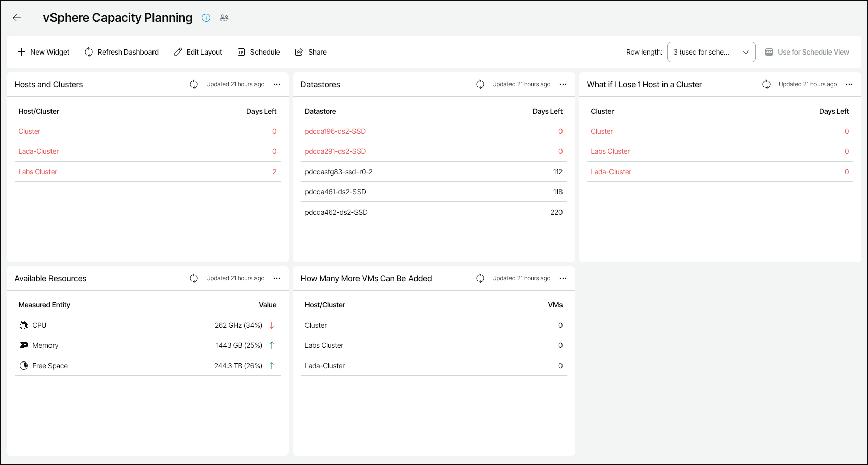This screenshot has width=868, height=465.
Task: Click Refresh Dashboard
Action: click(x=121, y=52)
